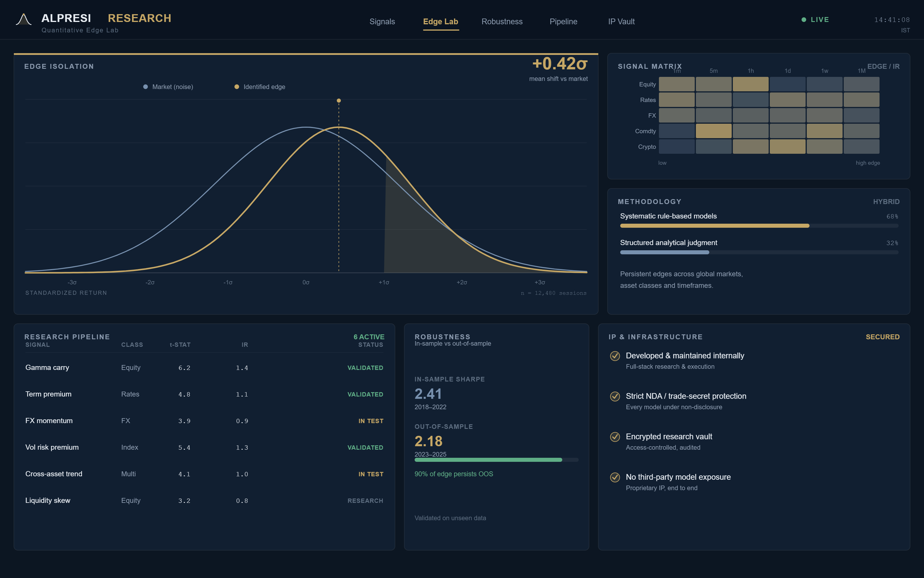
Task: Click the +1σ axis label
Action: click(384, 283)
